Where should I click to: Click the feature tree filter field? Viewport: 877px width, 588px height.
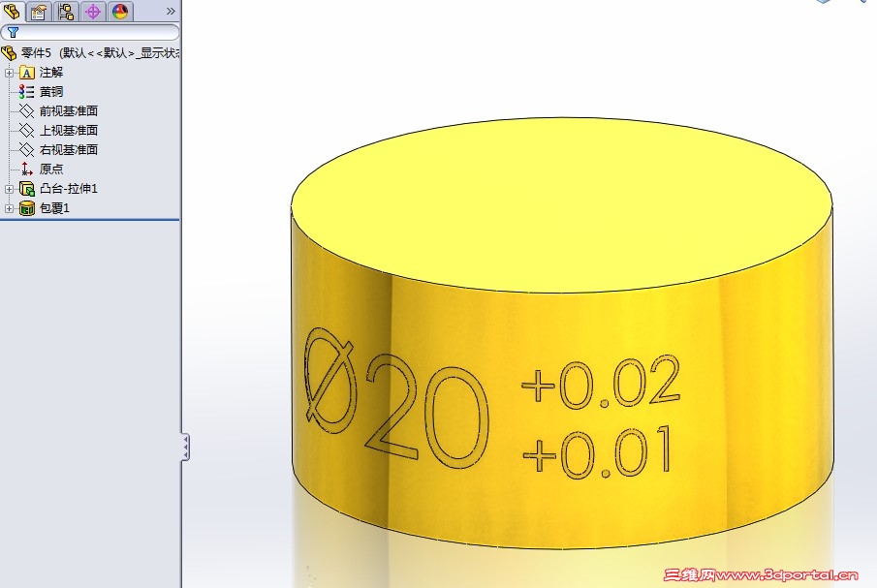(x=90, y=32)
